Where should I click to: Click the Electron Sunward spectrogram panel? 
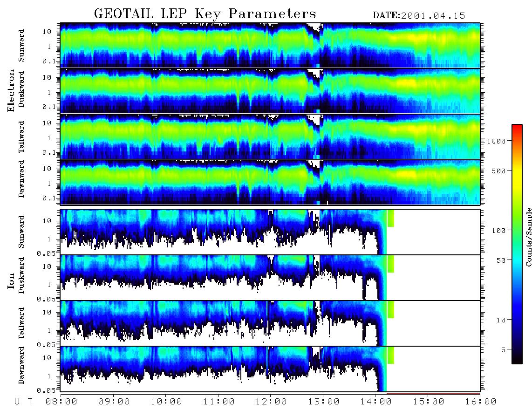[x=270, y=46]
